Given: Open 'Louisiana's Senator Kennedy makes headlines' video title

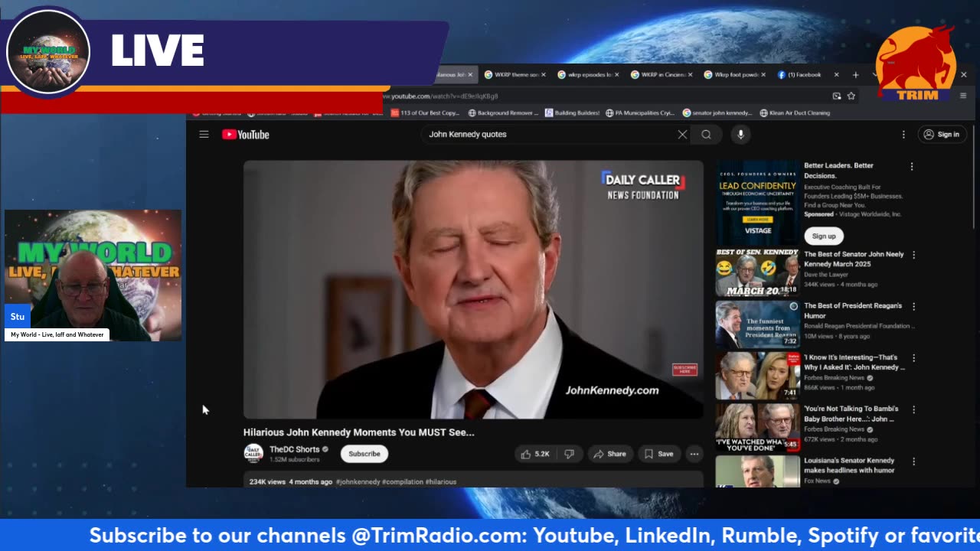Looking at the screenshot, I should coord(850,465).
